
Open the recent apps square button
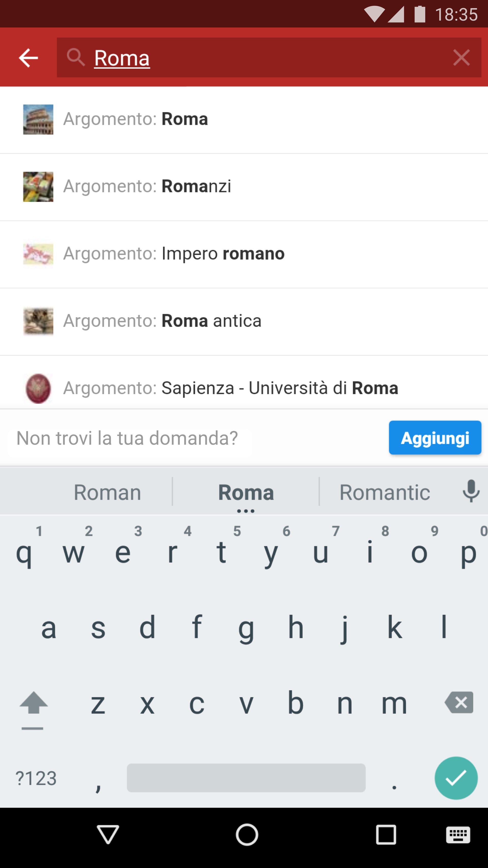386,835
